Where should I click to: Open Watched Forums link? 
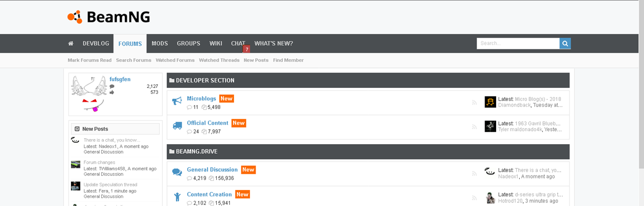click(175, 60)
